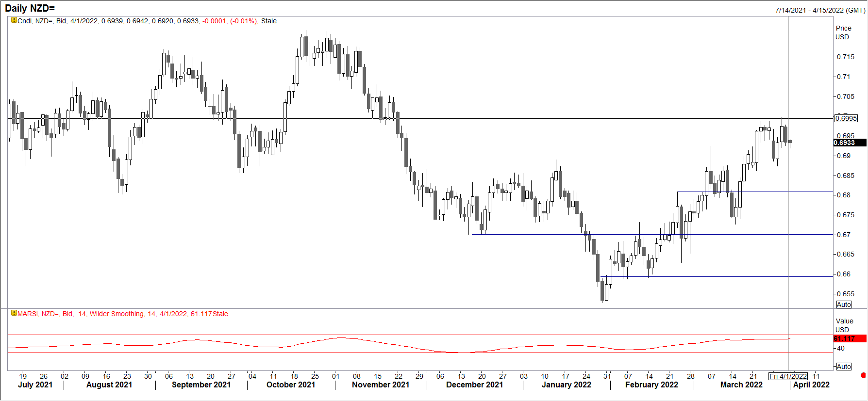Click the July 2021 month label
The width and height of the screenshot is (868, 401).
pos(35,385)
